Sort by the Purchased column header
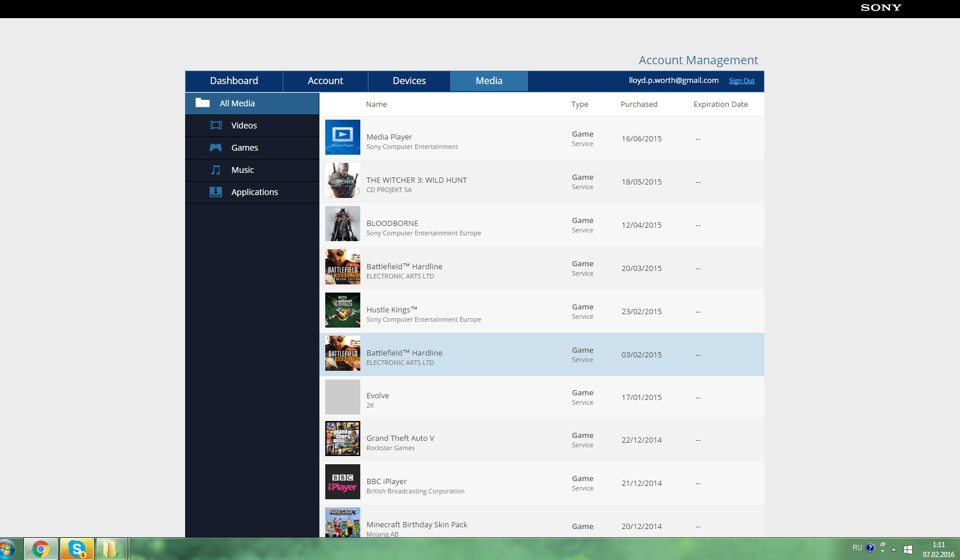 tap(639, 104)
